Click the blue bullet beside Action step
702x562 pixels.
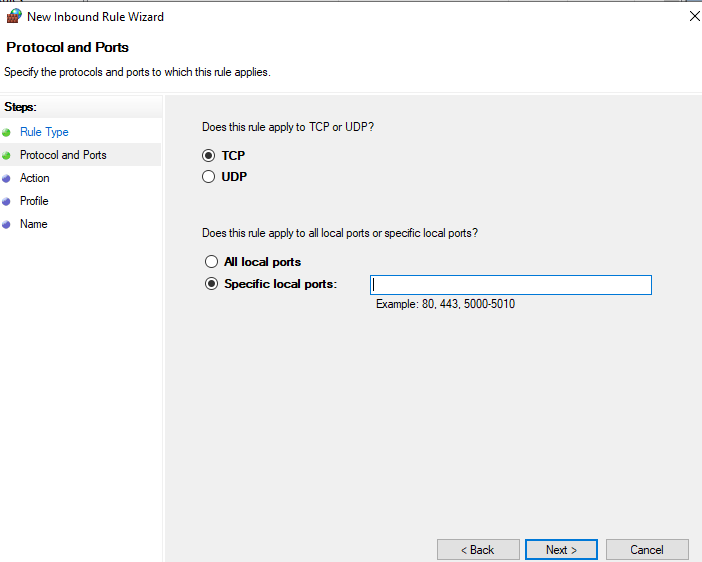click(7, 178)
